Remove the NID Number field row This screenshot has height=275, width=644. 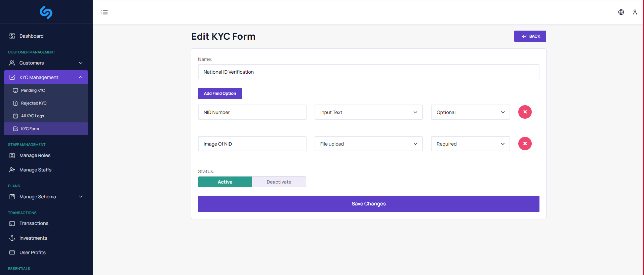pos(525,112)
